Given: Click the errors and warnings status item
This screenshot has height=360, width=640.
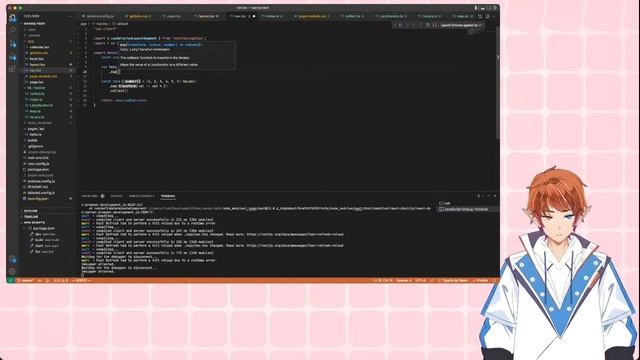Looking at the screenshot, I should coord(61,280).
